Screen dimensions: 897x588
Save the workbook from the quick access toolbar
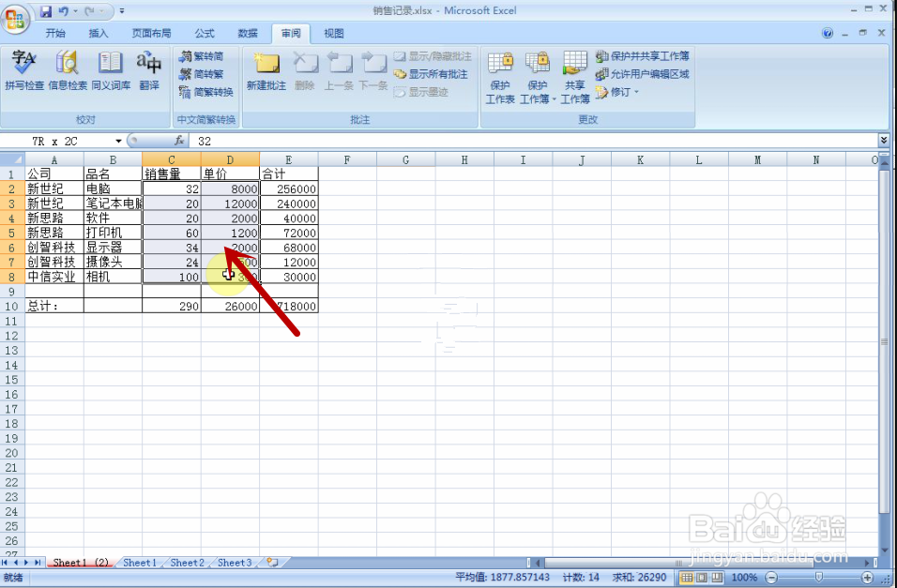click(46, 11)
